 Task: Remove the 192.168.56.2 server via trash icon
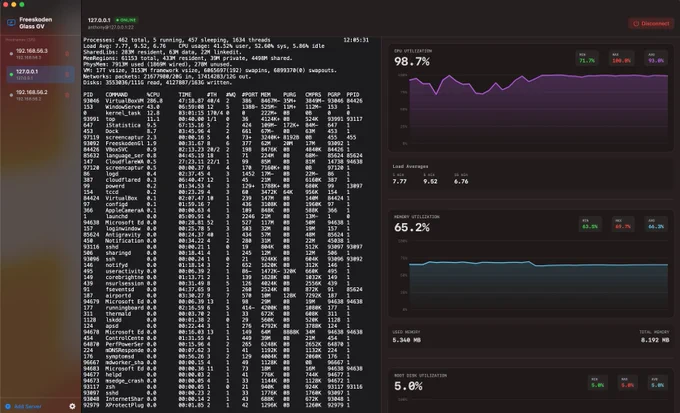[67, 95]
